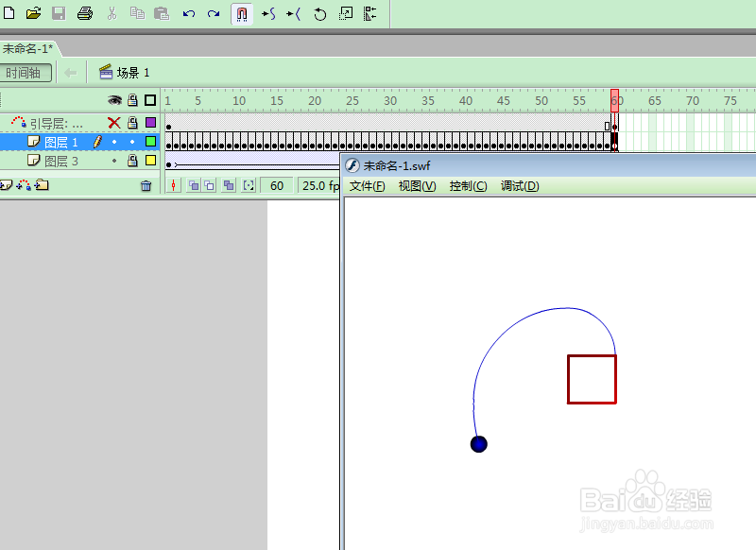Viewport: 756px width, 550px height.
Task: Open 控制(C) menu in swf window
Action: [468, 186]
